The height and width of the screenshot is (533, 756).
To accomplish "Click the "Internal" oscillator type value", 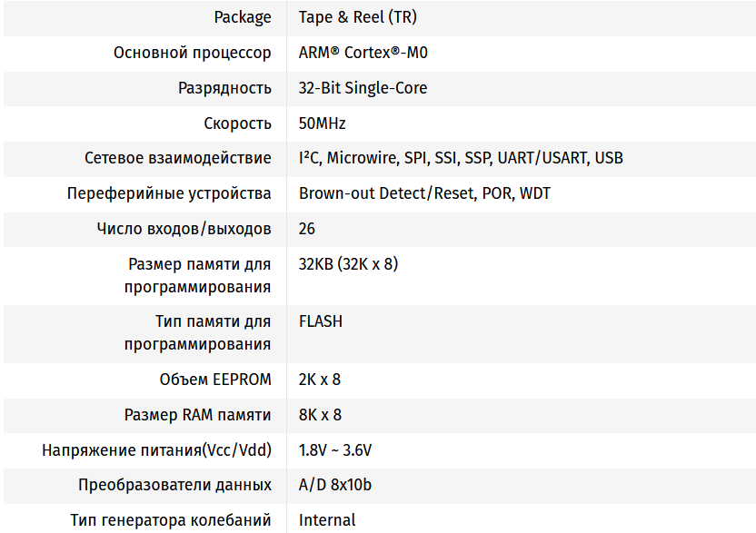I will 327,520.
